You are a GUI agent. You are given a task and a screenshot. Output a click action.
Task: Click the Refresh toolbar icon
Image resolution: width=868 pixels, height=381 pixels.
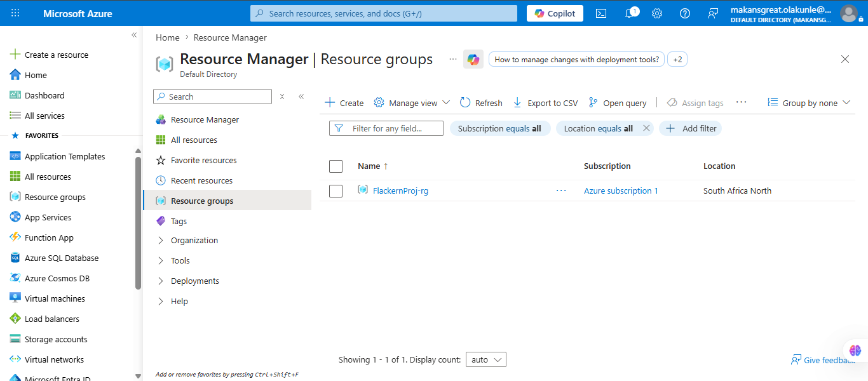(465, 103)
